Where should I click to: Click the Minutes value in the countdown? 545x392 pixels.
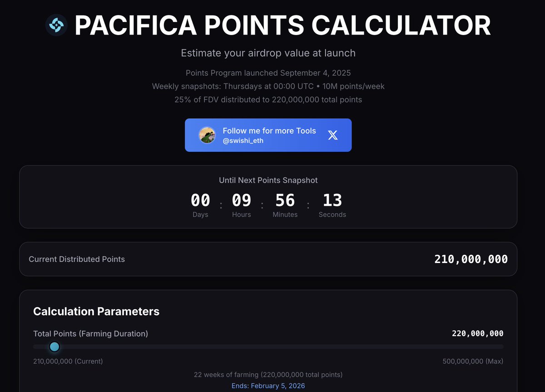[285, 200]
